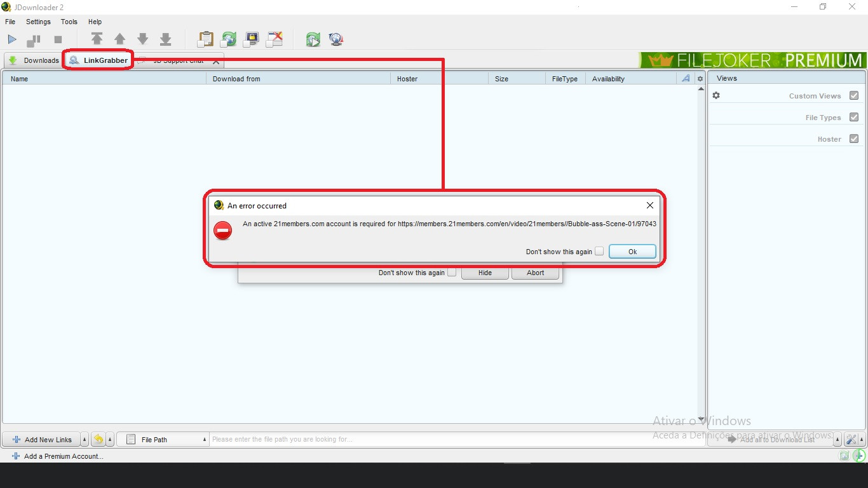This screenshot has width=868, height=488.
Task: Sort by the Availability column header
Action: pyautogui.click(x=631, y=79)
